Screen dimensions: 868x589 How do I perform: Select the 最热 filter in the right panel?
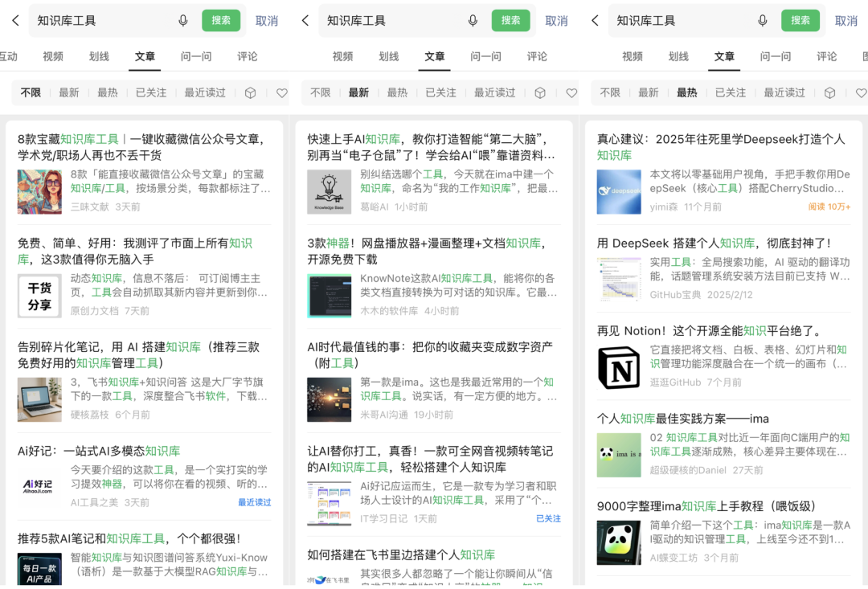point(687,93)
